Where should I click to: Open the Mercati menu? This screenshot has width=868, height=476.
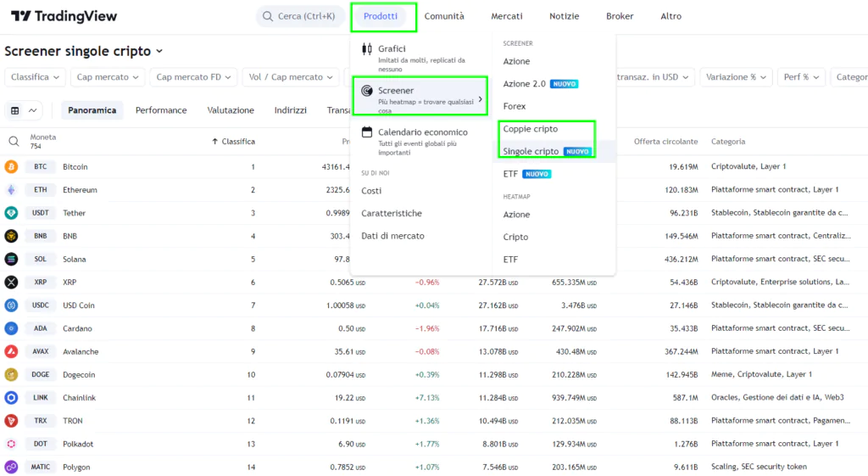(x=507, y=16)
